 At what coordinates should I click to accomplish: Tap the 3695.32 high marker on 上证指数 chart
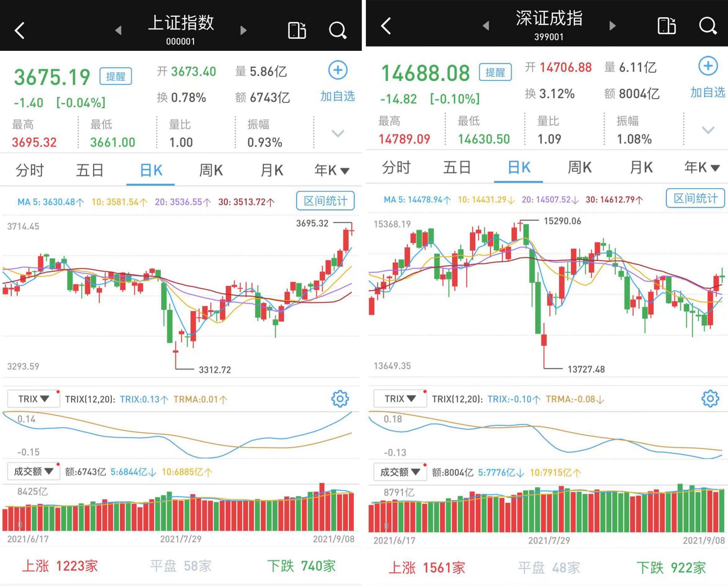pyautogui.click(x=312, y=223)
